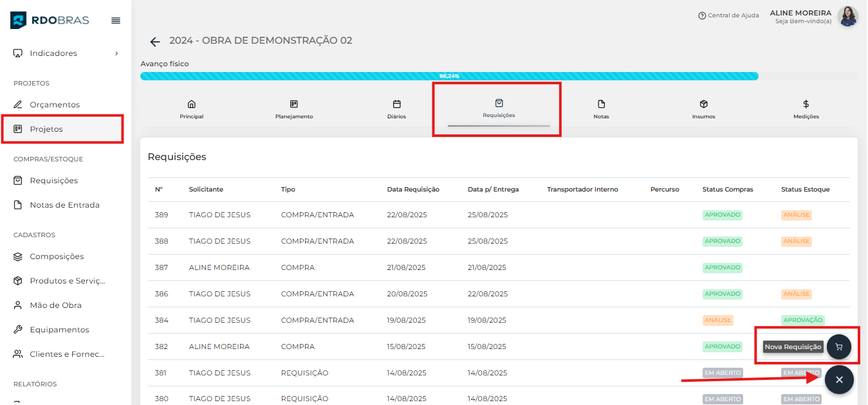Open Orçamentos in the sidebar

coord(55,105)
